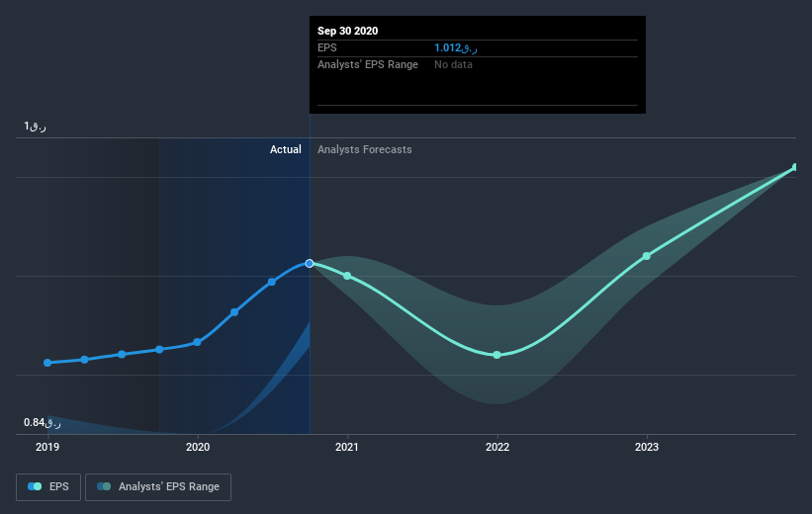This screenshot has height=514, width=812.
Task: Select the forecast low point at 2022
Action: coord(496,355)
